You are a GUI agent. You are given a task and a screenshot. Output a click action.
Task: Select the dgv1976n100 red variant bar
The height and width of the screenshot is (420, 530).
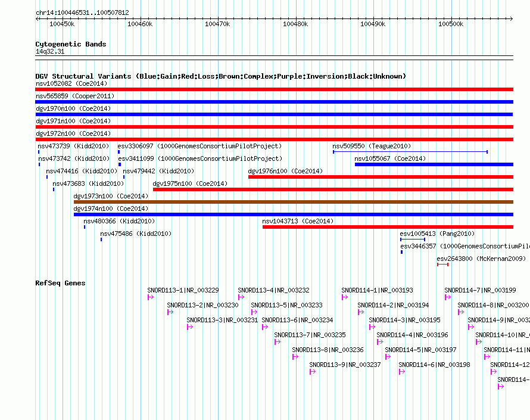pos(381,177)
